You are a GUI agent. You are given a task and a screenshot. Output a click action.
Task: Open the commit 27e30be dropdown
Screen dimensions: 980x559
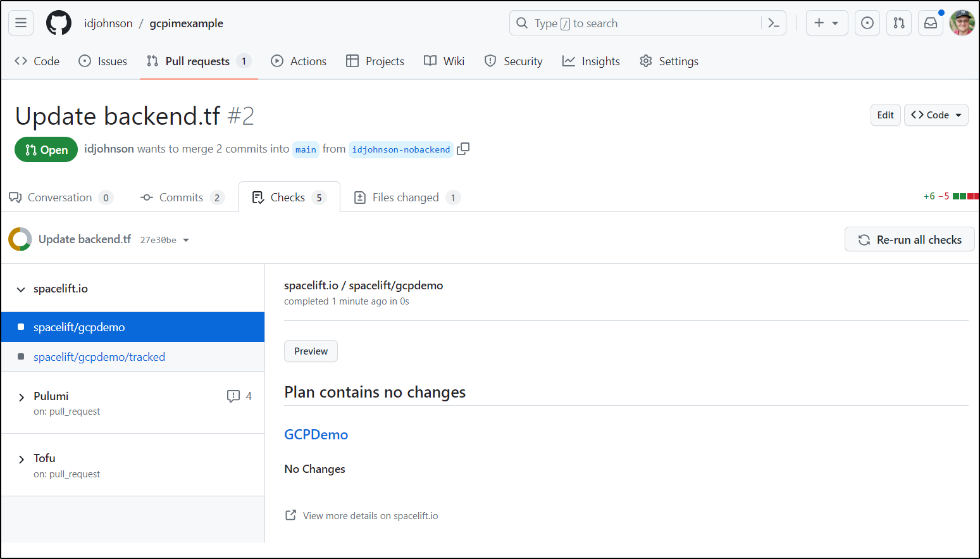coord(165,240)
